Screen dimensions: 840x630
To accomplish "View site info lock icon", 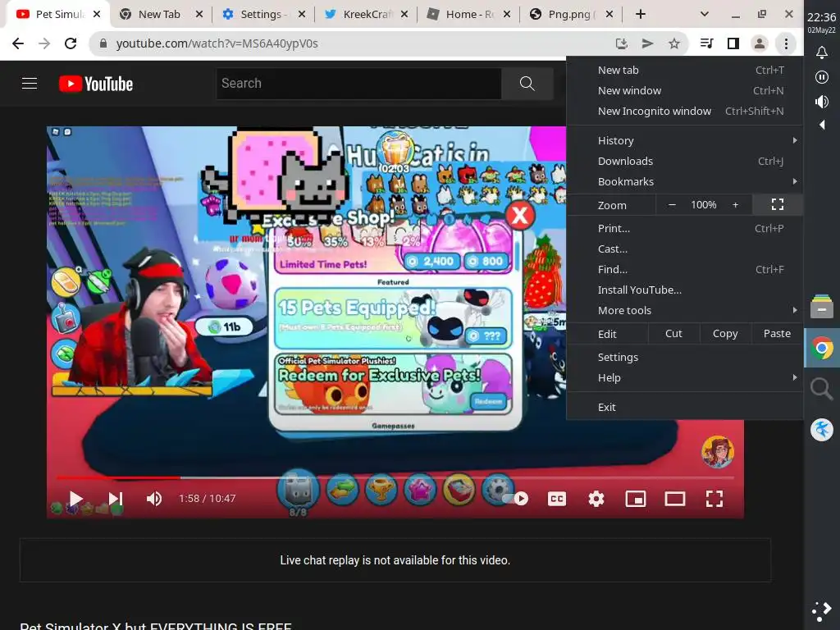I will click(103, 43).
